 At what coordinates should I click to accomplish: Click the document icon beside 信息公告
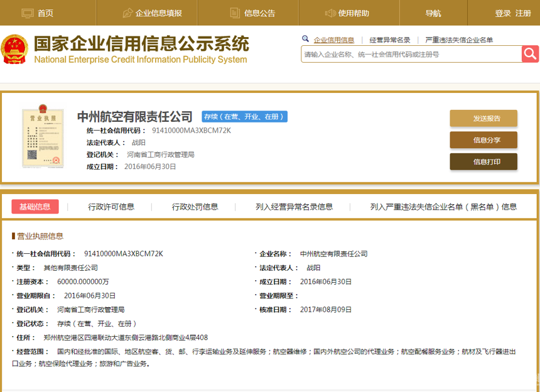(235, 13)
